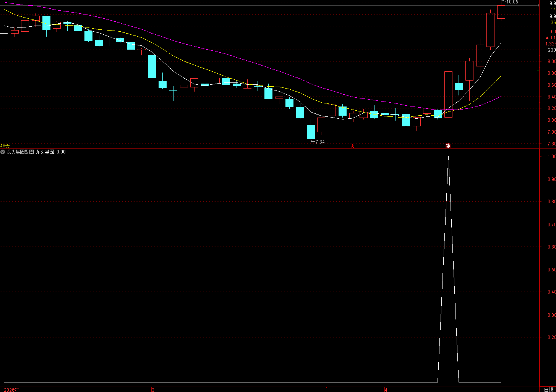Click the large gray hollow candle above 涨
The width and height of the screenshot is (556, 392).
click(x=448, y=94)
